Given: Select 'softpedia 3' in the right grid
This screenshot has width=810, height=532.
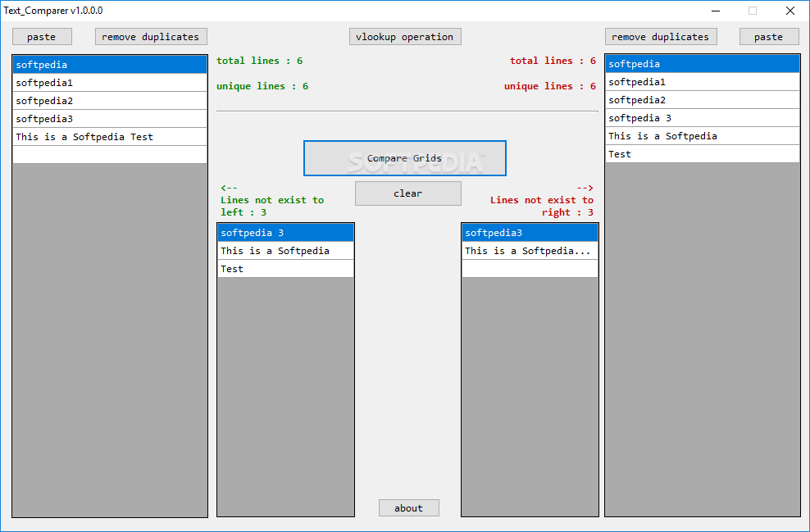Looking at the screenshot, I should tap(702, 118).
